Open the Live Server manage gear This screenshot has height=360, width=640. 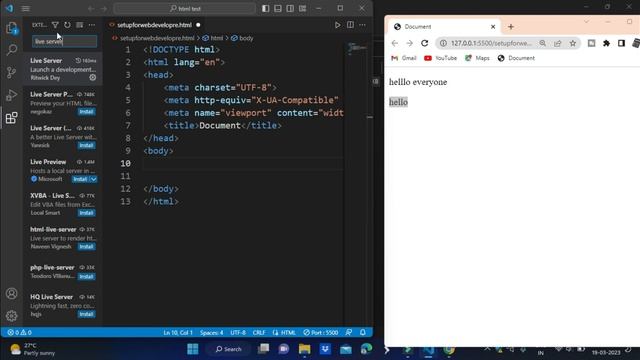pos(93,78)
